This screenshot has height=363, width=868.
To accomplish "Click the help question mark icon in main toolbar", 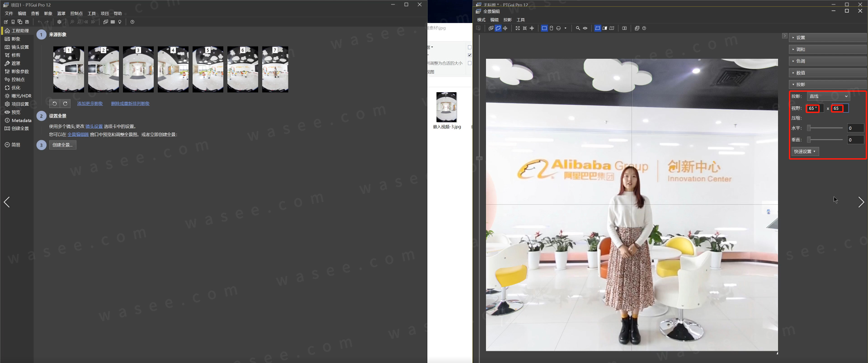I will 132,22.
